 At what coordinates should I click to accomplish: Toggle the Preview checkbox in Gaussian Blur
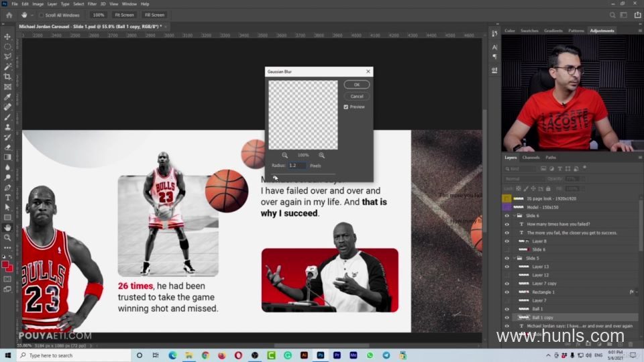pyautogui.click(x=346, y=107)
